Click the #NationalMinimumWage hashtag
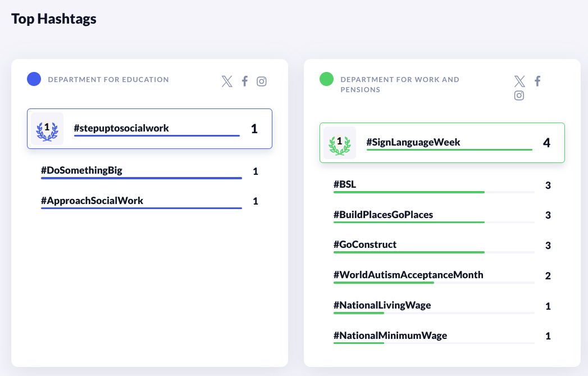This screenshot has width=588, height=376. coord(390,336)
